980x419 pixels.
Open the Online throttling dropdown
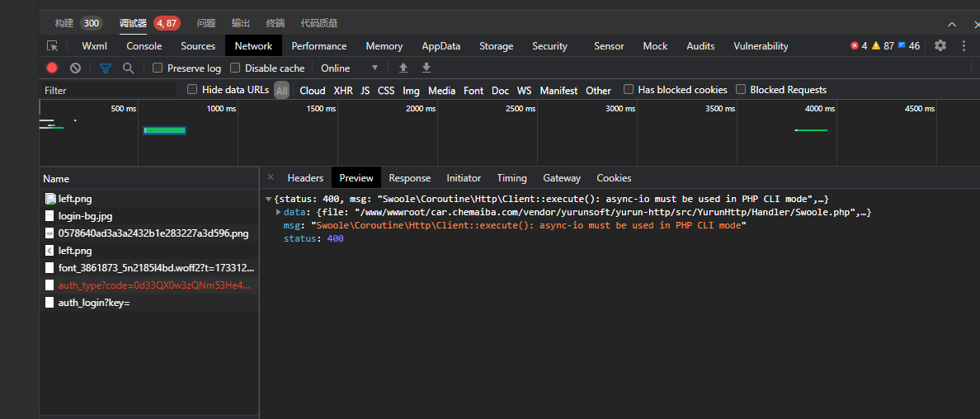pos(350,68)
